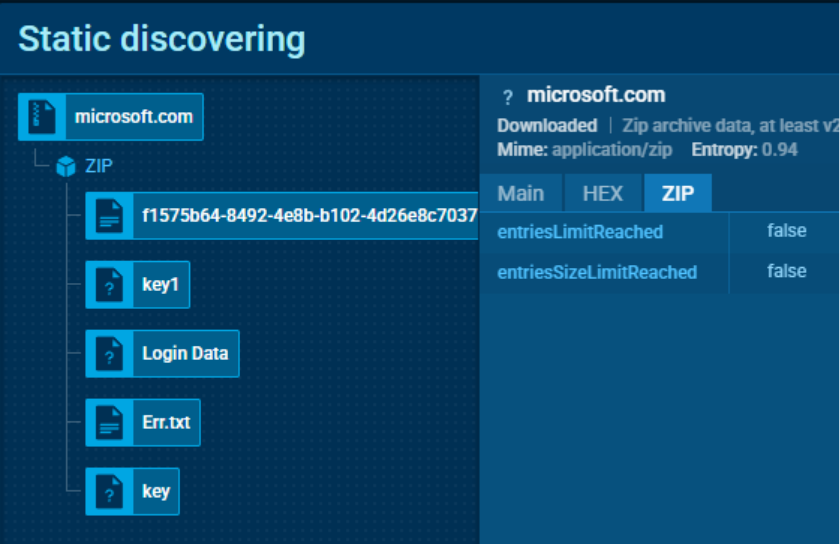This screenshot has width=840, height=544.
Task: Click the Static discovering heading
Action: tap(162, 39)
